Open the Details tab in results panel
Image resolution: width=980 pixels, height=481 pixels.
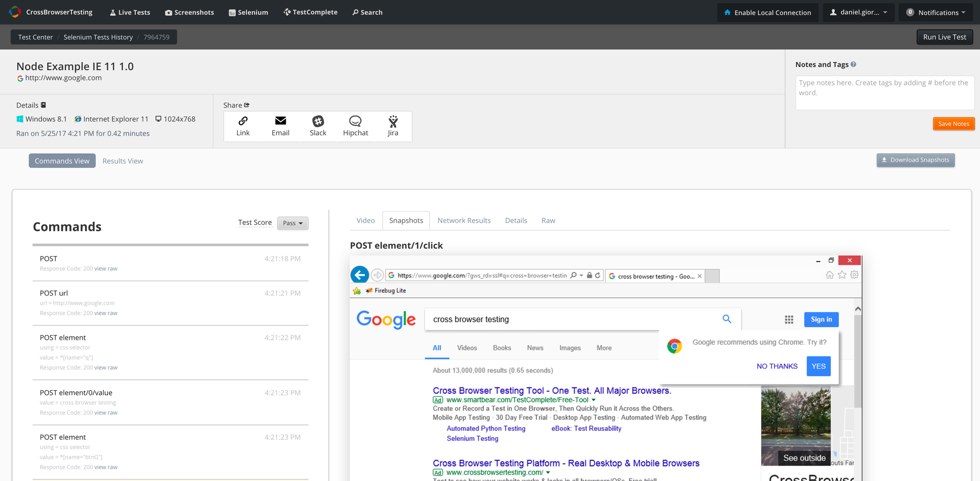(x=516, y=220)
